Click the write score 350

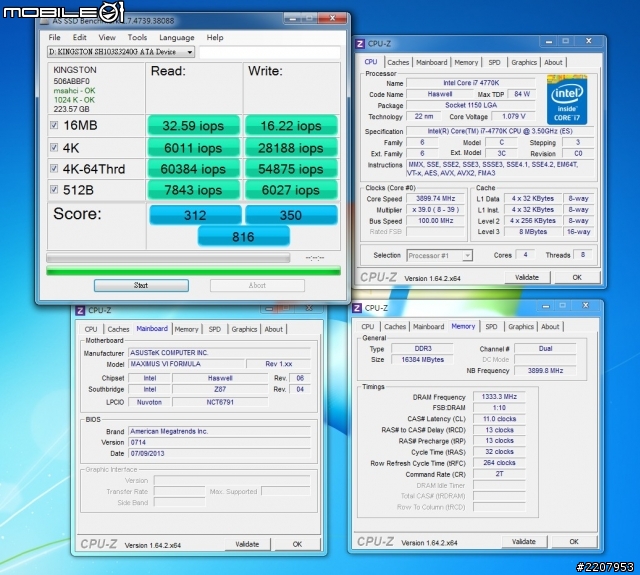[291, 215]
